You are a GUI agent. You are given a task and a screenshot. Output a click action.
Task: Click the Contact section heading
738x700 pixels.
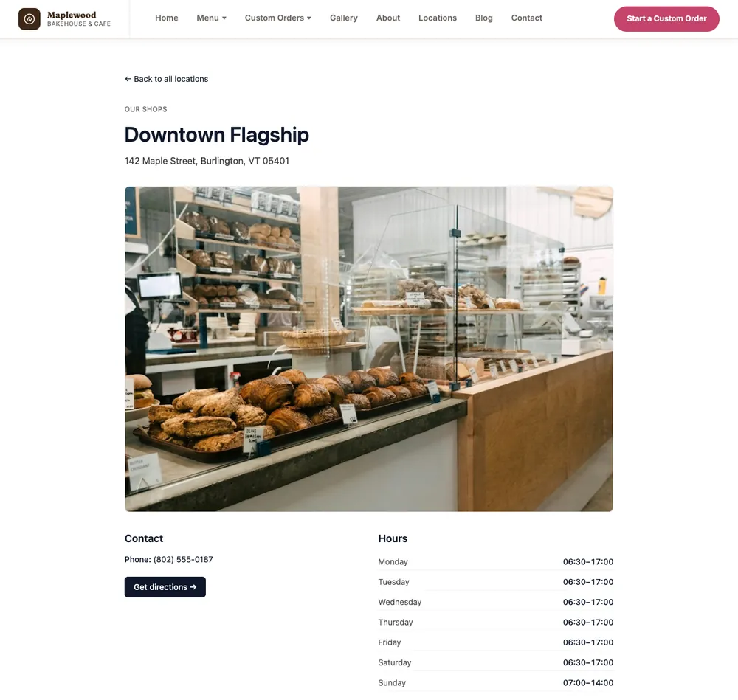(144, 538)
